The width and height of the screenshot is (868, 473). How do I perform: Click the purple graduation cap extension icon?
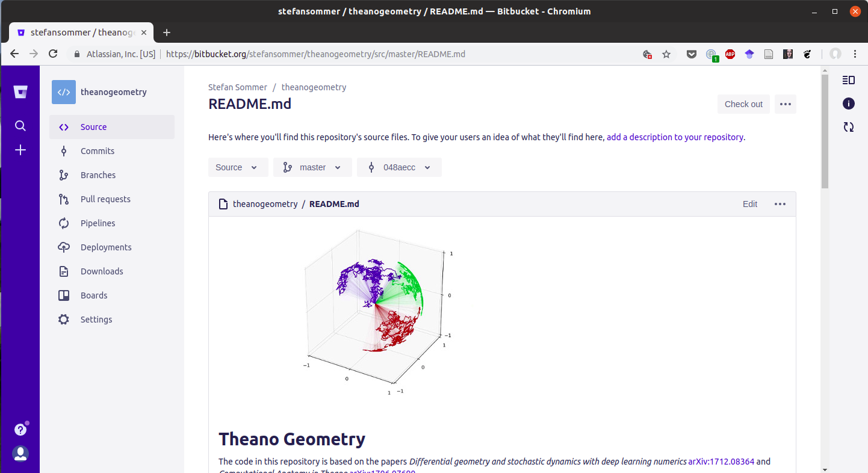[x=749, y=54]
